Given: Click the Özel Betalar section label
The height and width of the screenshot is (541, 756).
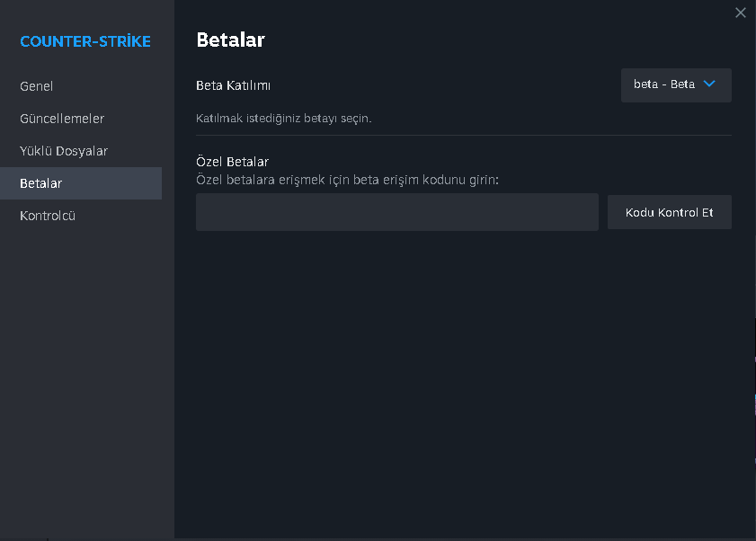Looking at the screenshot, I should tap(232, 162).
